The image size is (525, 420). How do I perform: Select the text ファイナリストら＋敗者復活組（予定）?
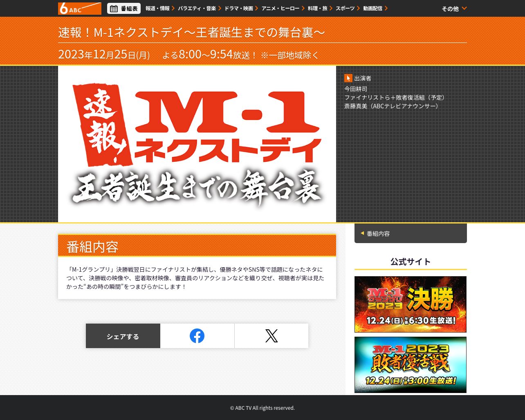[x=396, y=97]
